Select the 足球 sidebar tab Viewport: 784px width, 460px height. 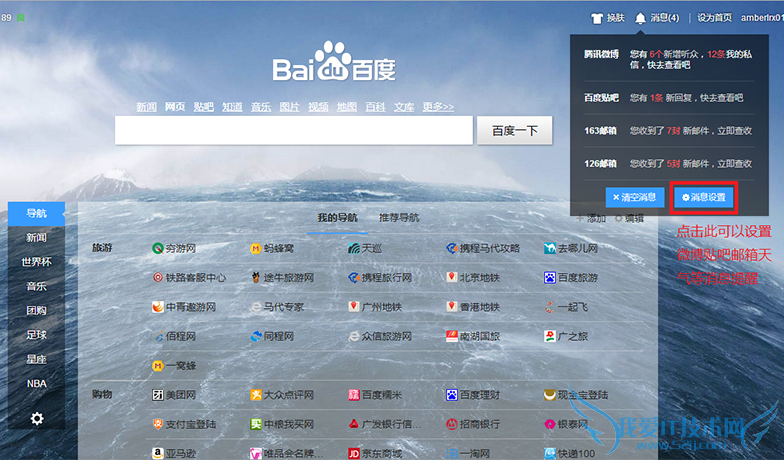tap(36, 335)
